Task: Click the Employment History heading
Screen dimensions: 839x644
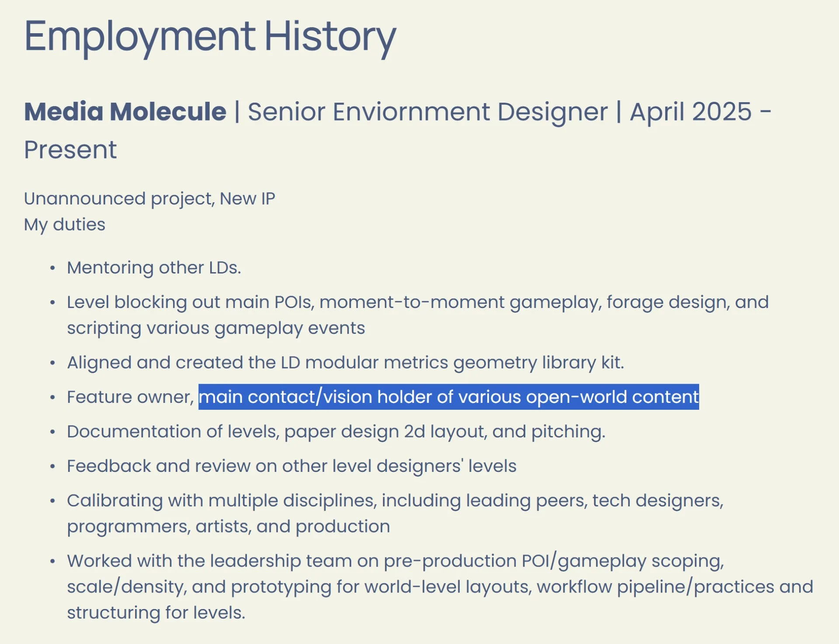Action: 210,37
